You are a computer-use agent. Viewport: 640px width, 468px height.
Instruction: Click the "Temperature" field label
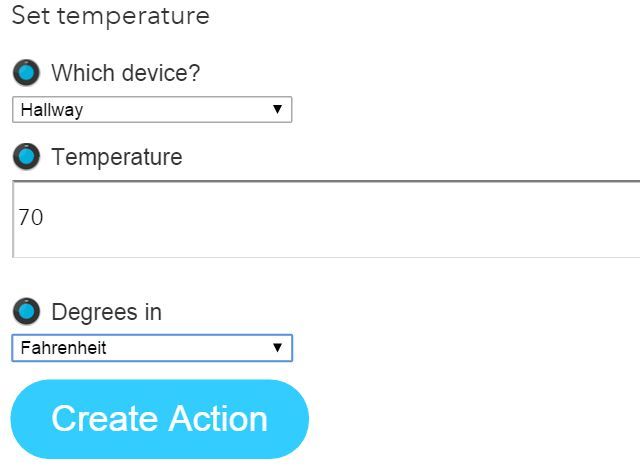(x=117, y=157)
